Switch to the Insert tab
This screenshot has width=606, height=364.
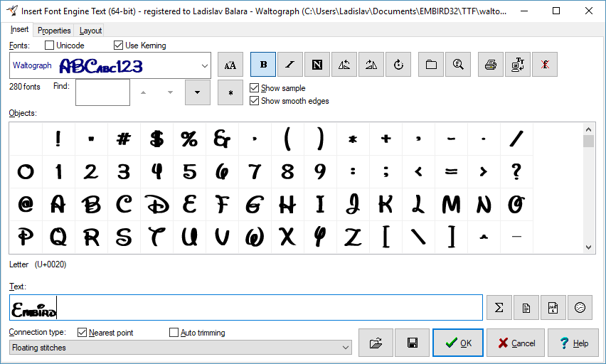(19, 29)
